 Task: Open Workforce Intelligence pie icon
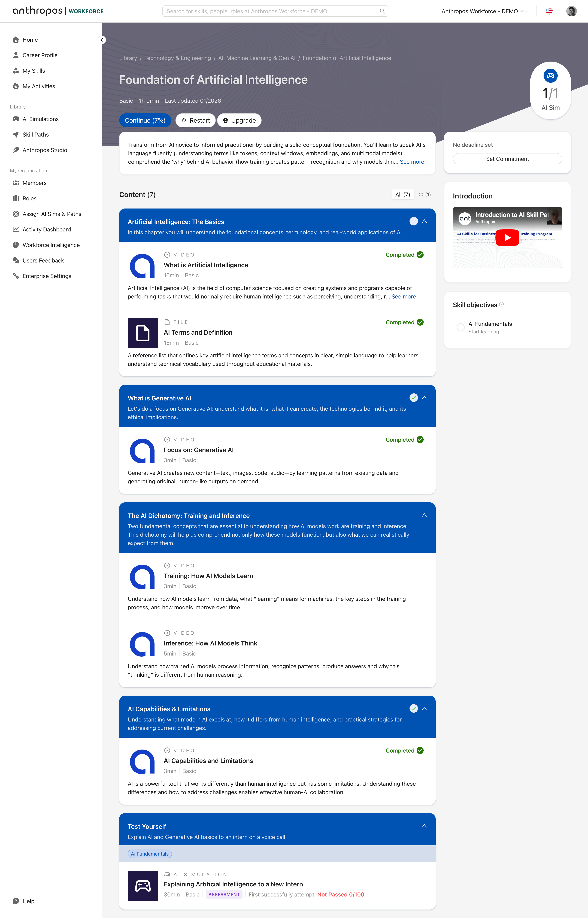(x=16, y=245)
